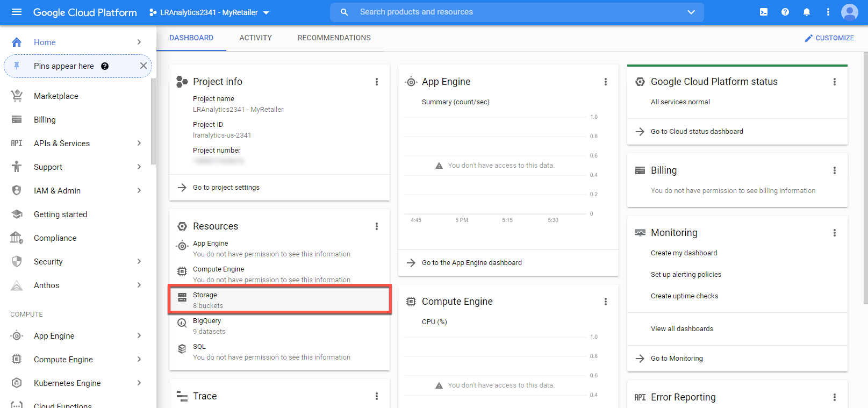Expand the IAM & Admin submenu chevron
Screen dimensions: 868x408
point(139,190)
